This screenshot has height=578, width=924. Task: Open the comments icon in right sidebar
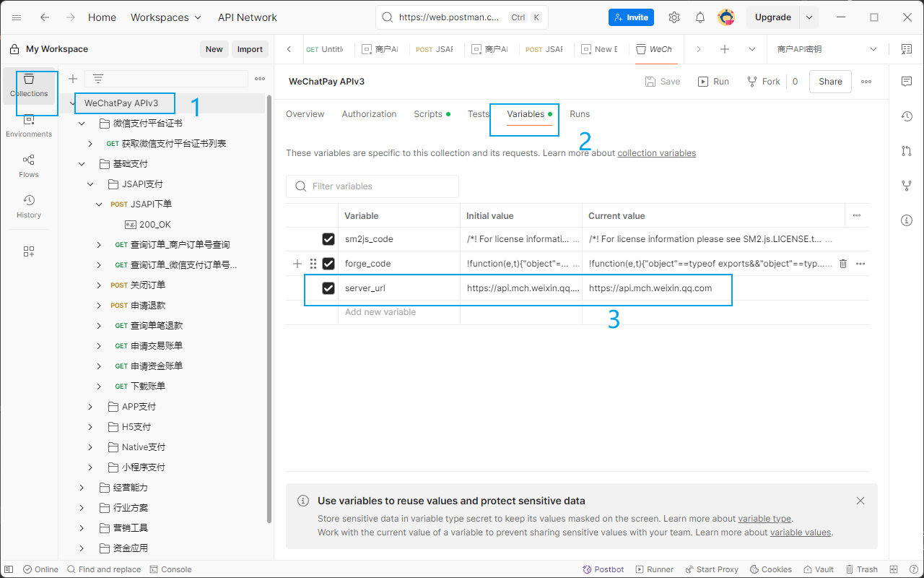coord(907,82)
